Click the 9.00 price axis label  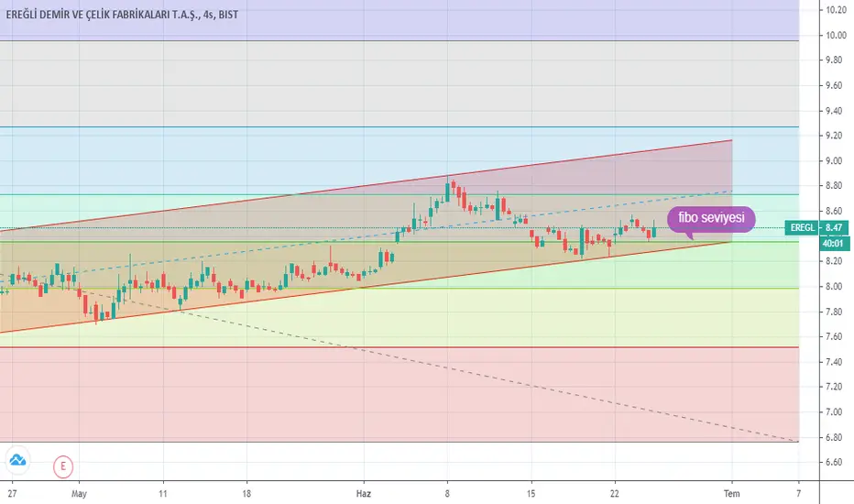pos(835,160)
